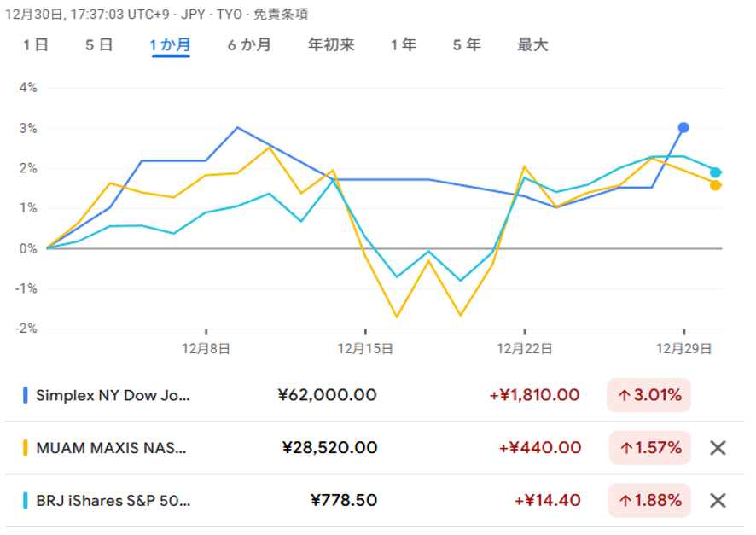Click the yellow MUAM MAXIS color marker
Screen dimensions: 756x535
coord(26,448)
